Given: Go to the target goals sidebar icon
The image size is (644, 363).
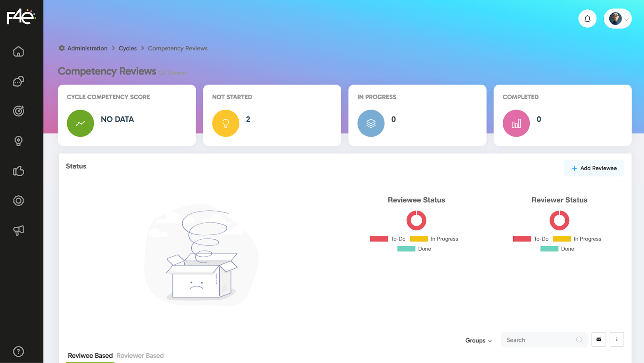Looking at the screenshot, I should (19, 111).
